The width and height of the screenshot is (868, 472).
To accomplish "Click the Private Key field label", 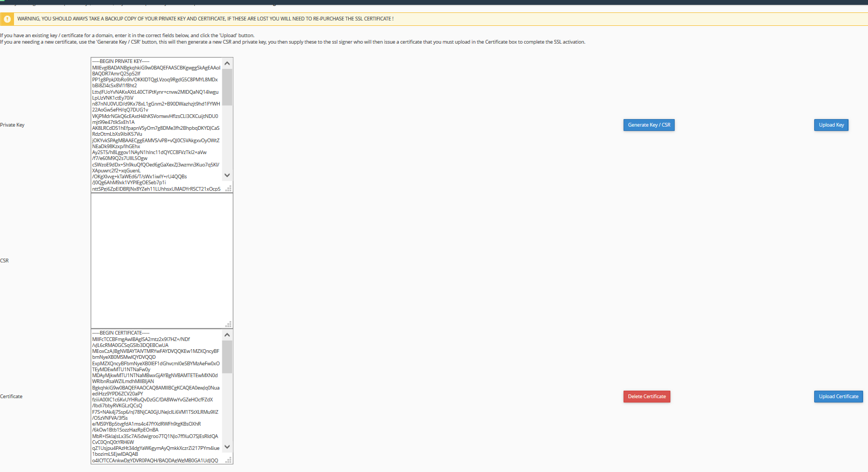I will pyautogui.click(x=12, y=125).
